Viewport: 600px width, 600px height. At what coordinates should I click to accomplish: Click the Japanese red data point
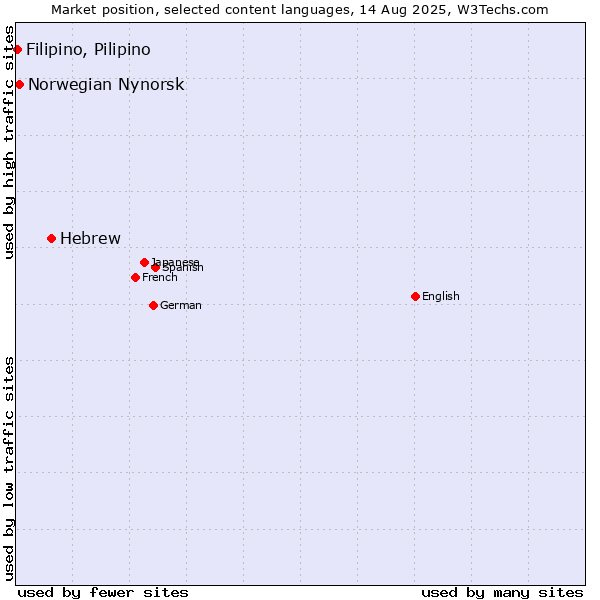[x=144, y=262]
